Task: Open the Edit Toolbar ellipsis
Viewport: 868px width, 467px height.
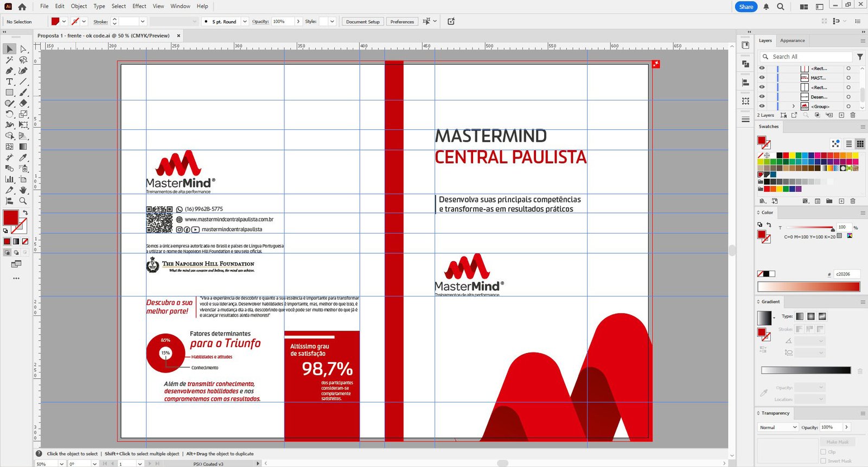Action: pos(16,278)
